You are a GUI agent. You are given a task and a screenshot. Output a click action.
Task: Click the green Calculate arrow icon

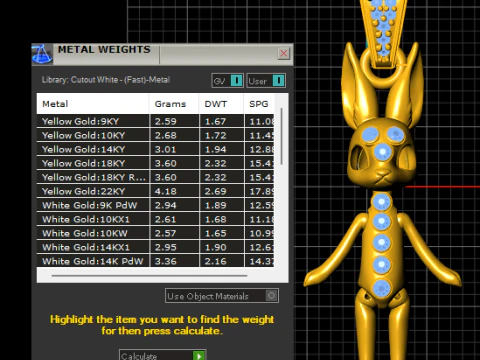199,356
